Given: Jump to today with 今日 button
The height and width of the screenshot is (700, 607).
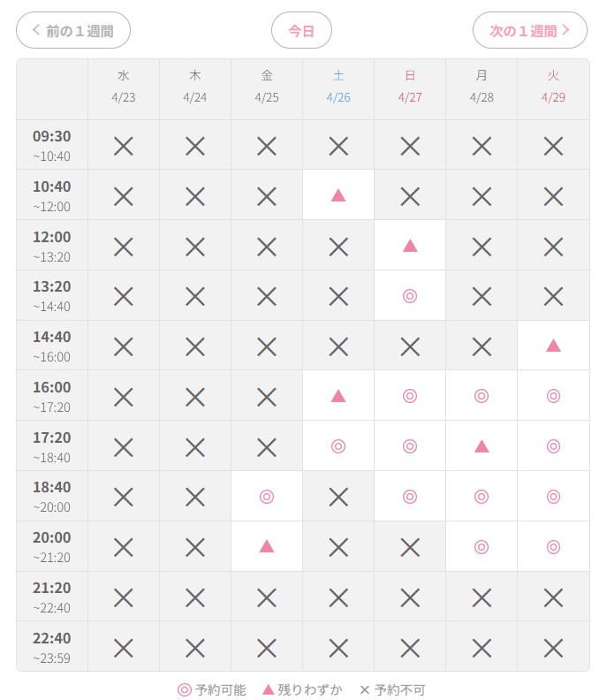Looking at the screenshot, I should tap(301, 30).
